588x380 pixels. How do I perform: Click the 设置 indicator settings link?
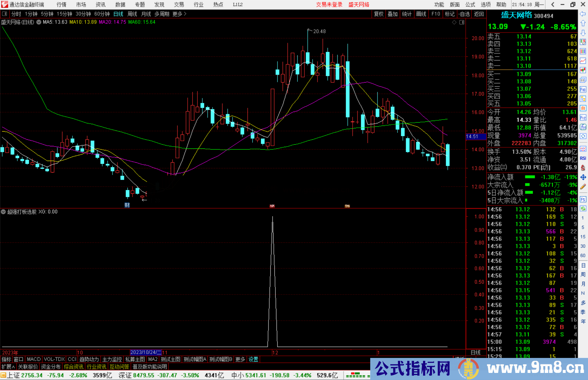pos(253,359)
